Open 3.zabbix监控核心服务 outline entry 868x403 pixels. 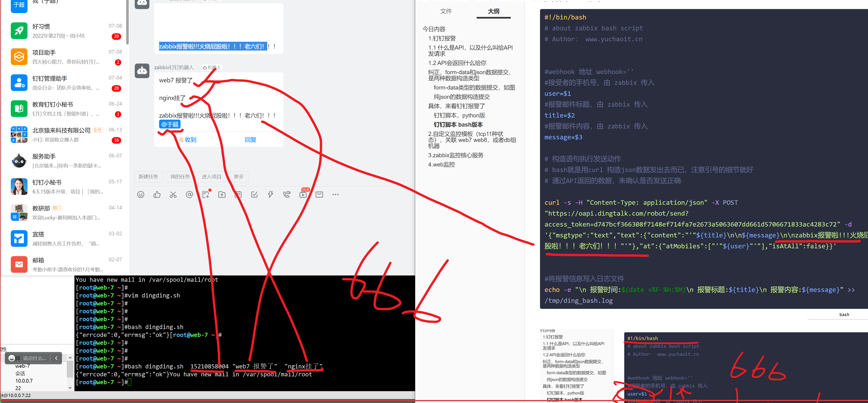456,155
